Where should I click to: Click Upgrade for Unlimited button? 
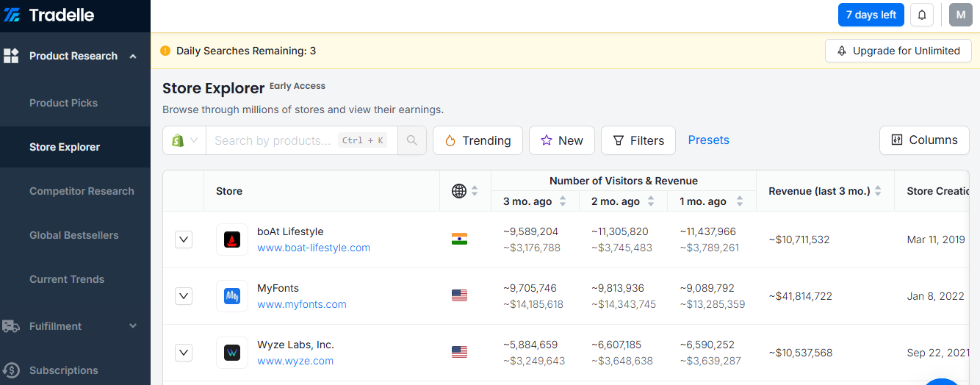pos(898,51)
